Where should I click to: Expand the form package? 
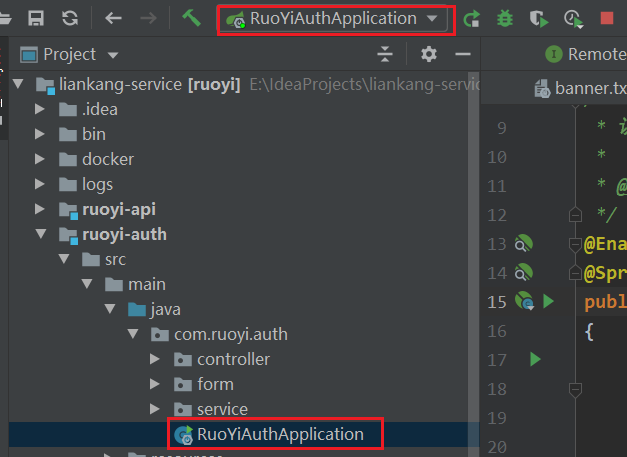(154, 384)
